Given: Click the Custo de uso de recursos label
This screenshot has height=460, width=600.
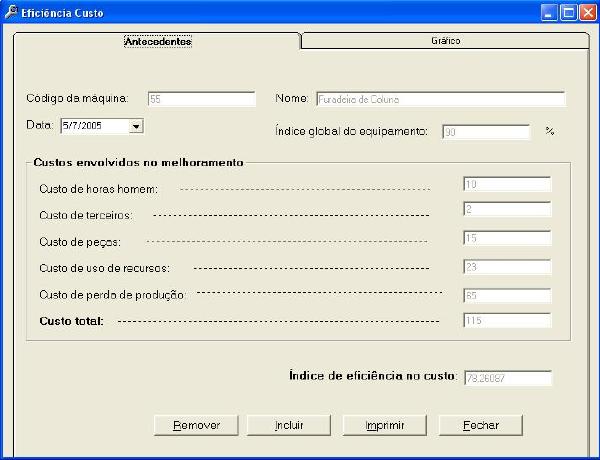Looking at the screenshot, I should pyautogui.click(x=104, y=268).
